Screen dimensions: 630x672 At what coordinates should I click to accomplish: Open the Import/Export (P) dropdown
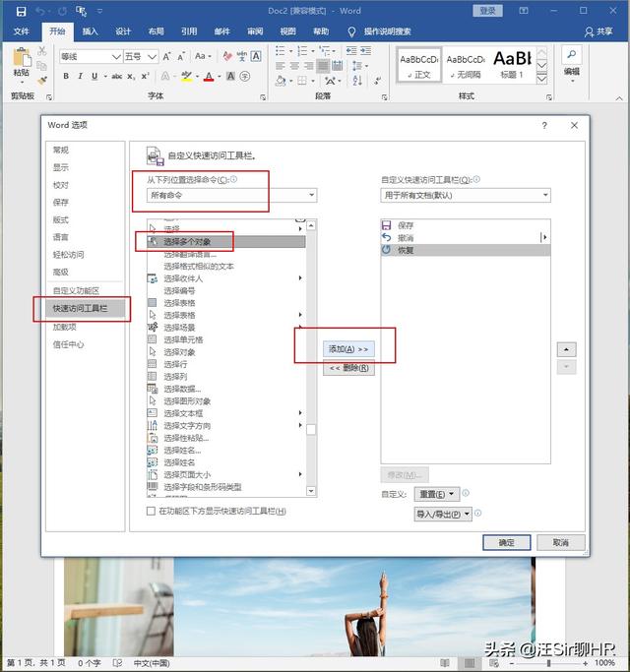pos(443,514)
